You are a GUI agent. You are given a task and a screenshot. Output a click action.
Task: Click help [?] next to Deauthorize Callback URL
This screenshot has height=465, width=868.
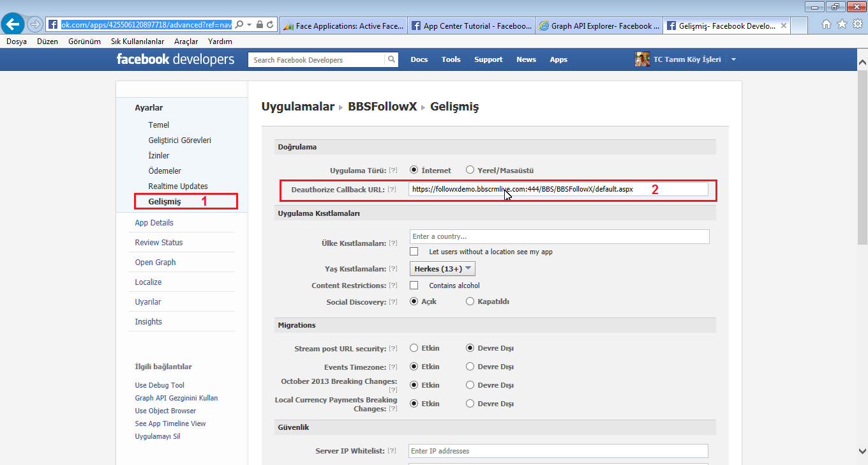pyautogui.click(x=392, y=190)
